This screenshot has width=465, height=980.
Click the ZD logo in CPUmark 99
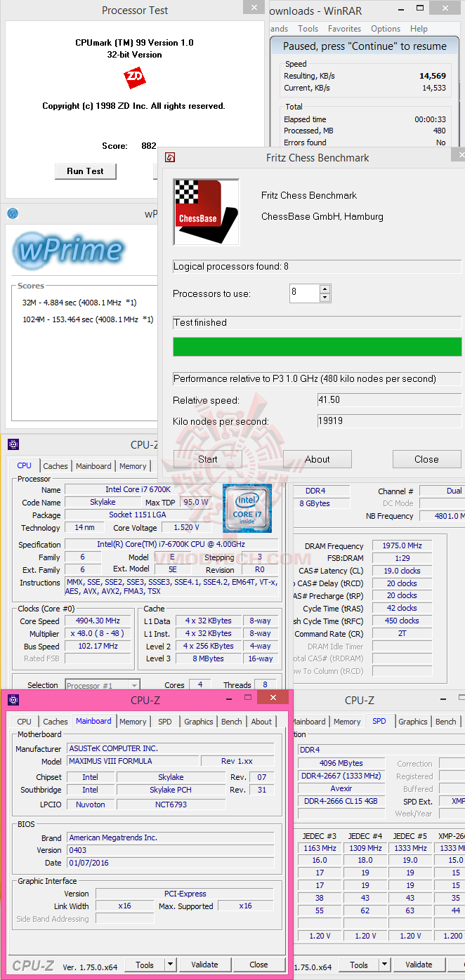coord(134,77)
